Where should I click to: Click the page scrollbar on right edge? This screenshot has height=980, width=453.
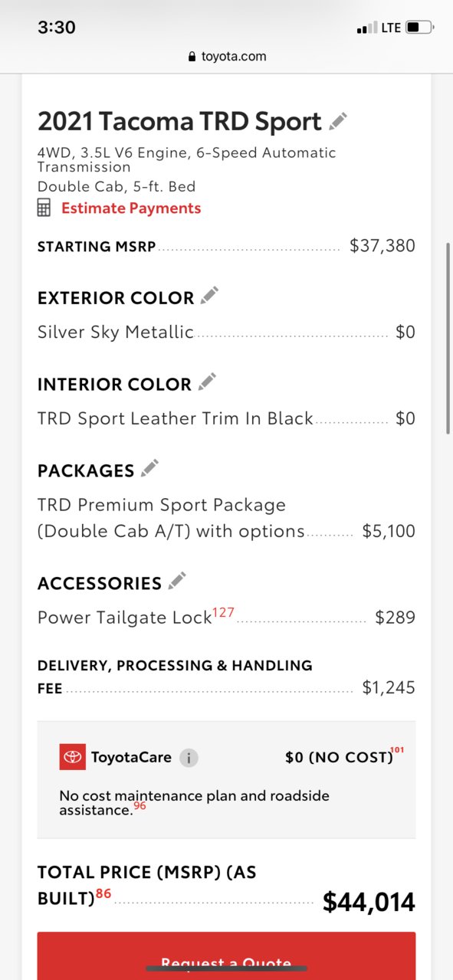448,339
